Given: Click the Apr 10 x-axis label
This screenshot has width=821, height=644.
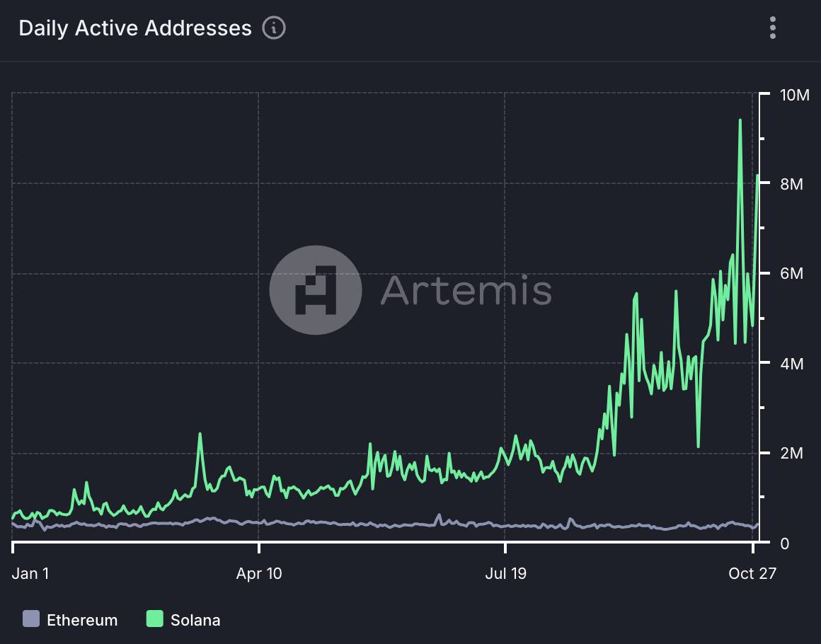Looking at the screenshot, I should (x=259, y=573).
